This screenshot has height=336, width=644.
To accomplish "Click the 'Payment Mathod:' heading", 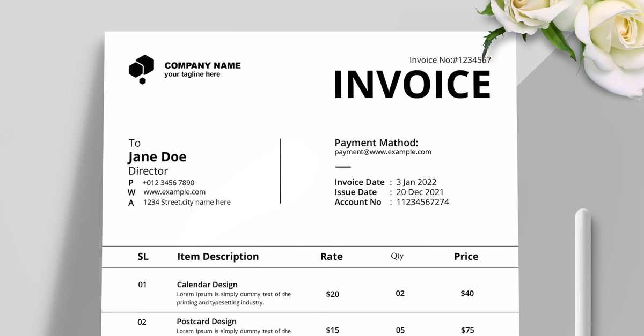I will coord(376,143).
